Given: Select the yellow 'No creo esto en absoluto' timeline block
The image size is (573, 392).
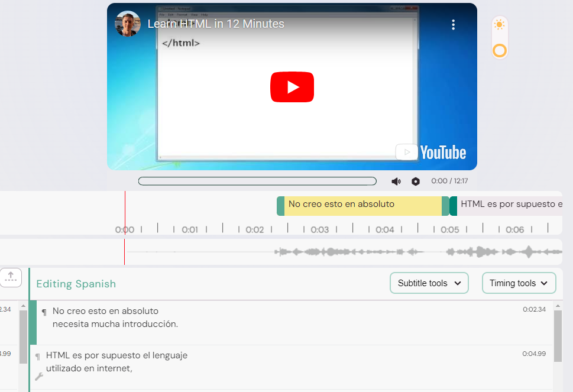Looking at the screenshot, I should [363, 206].
